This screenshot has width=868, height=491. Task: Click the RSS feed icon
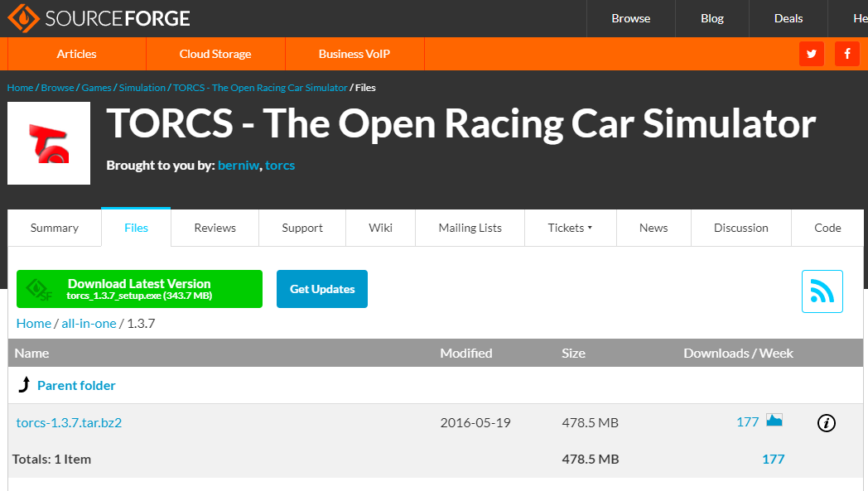(822, 291)
